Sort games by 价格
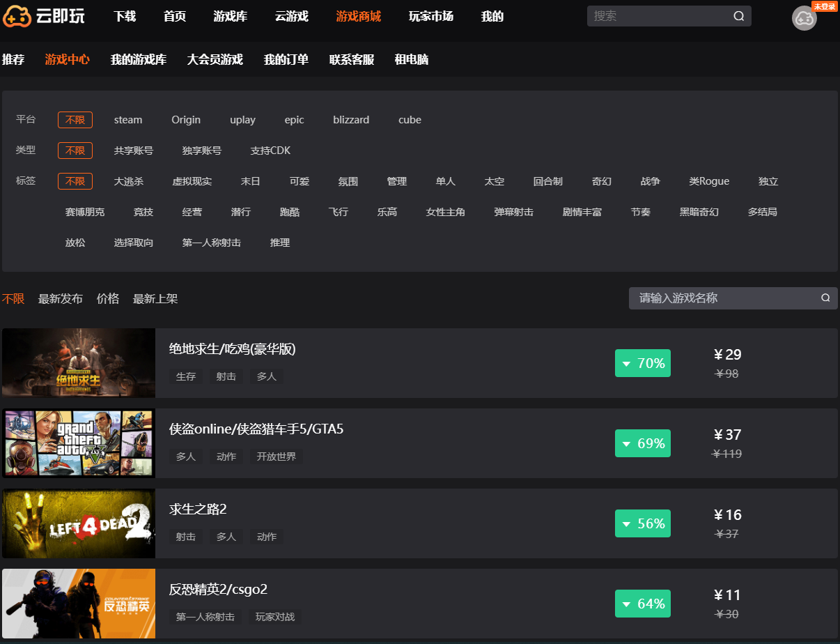 pyautogui.click(x=108, y=298)
